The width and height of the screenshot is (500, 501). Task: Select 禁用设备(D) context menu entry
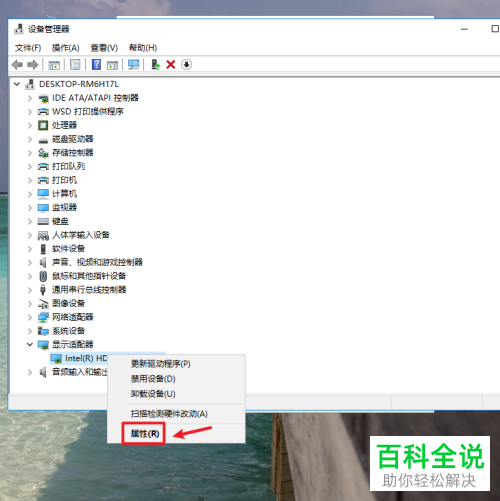[153, 379]
